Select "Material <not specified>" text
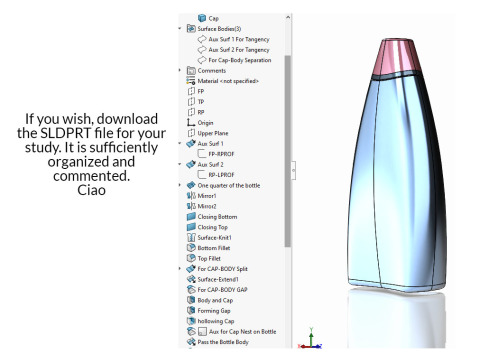The image size is (489, 364). tap(228, 81)
